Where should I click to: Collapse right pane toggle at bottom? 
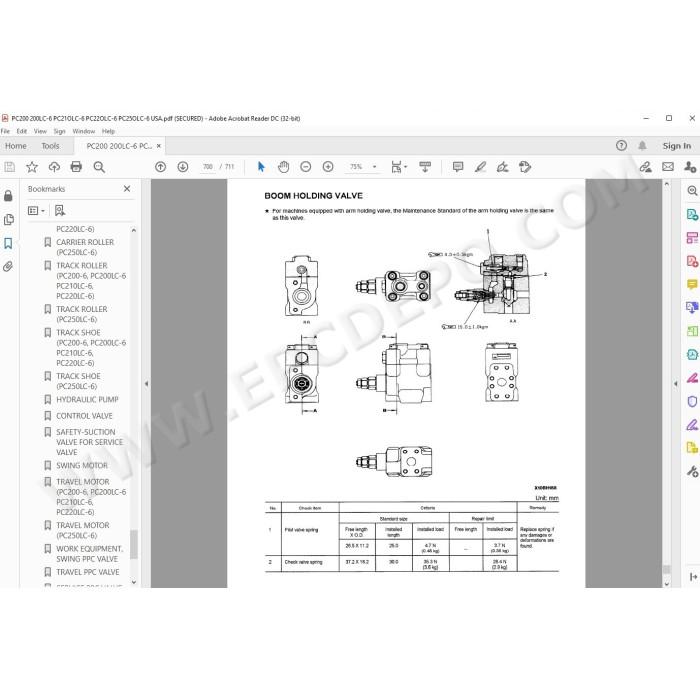tap(693, 577)
